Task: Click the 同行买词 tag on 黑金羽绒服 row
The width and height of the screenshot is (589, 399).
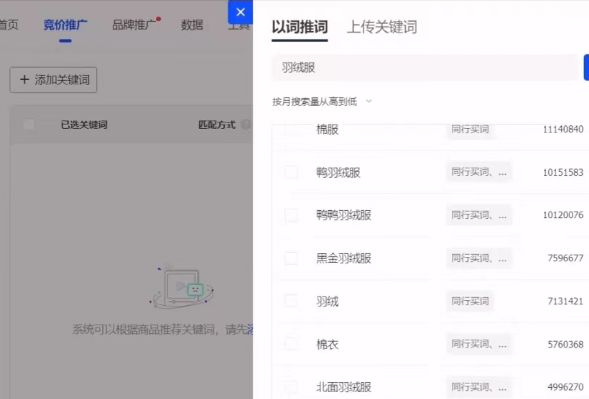Action: [479, 258]
